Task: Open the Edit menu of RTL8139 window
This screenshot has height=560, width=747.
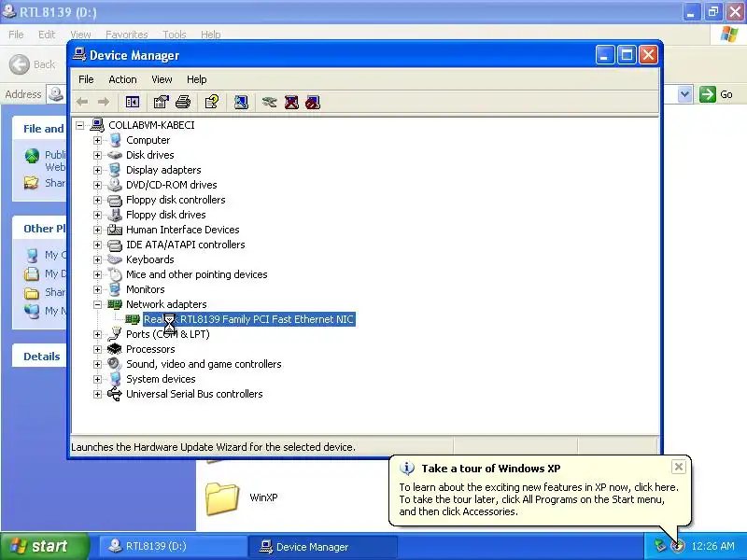Action: (47, 35)
